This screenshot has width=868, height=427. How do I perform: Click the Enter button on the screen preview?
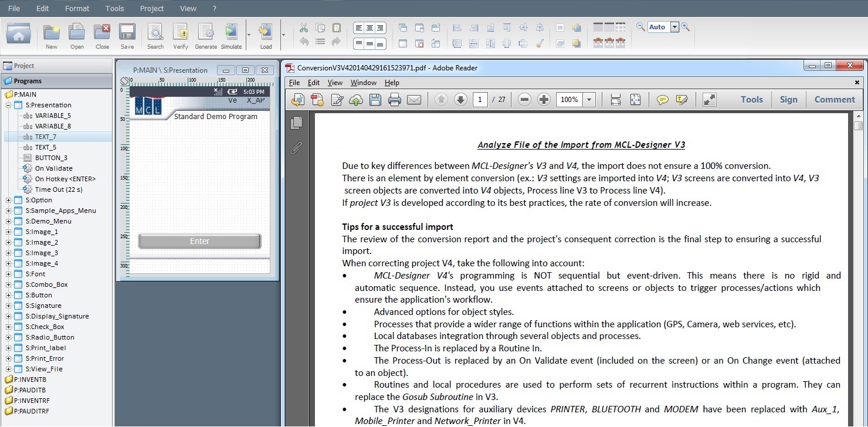[199, 241]
